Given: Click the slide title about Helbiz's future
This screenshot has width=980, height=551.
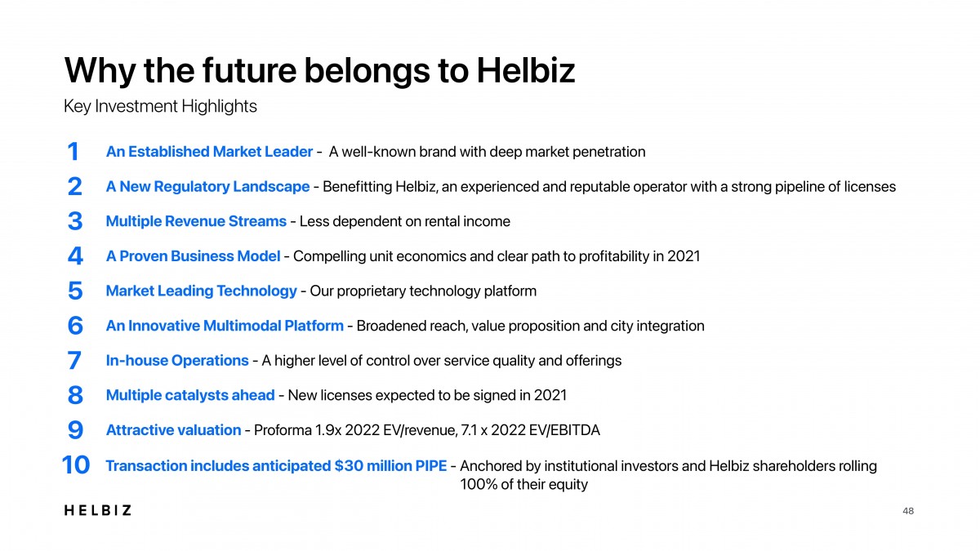Looking at the screenshot, I should 319,70.
